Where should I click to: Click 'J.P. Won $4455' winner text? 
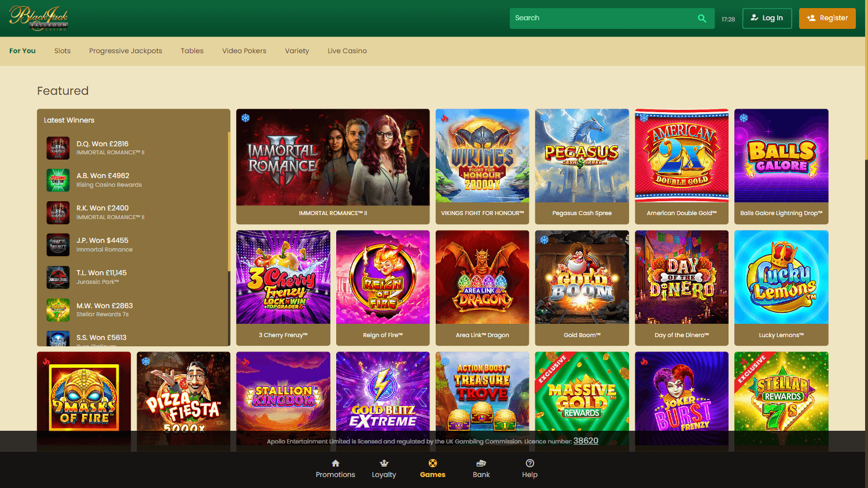click(102, 241)
